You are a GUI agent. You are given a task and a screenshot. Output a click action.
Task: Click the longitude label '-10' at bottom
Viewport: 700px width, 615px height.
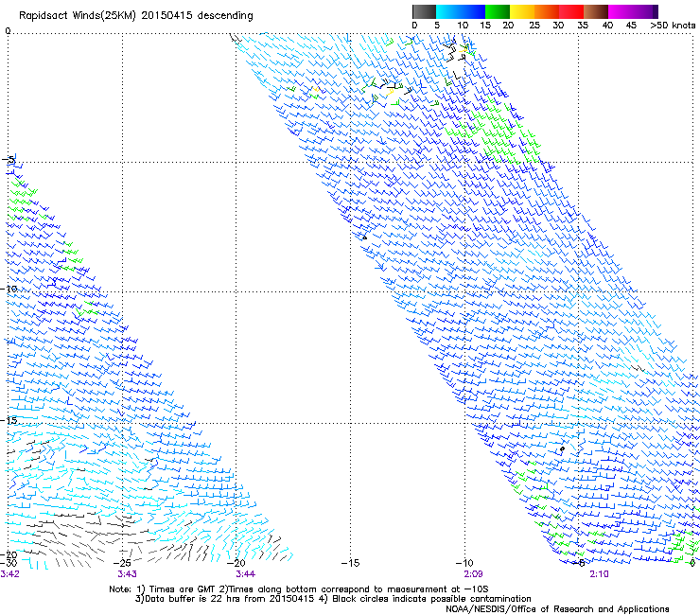pos(464,563)
